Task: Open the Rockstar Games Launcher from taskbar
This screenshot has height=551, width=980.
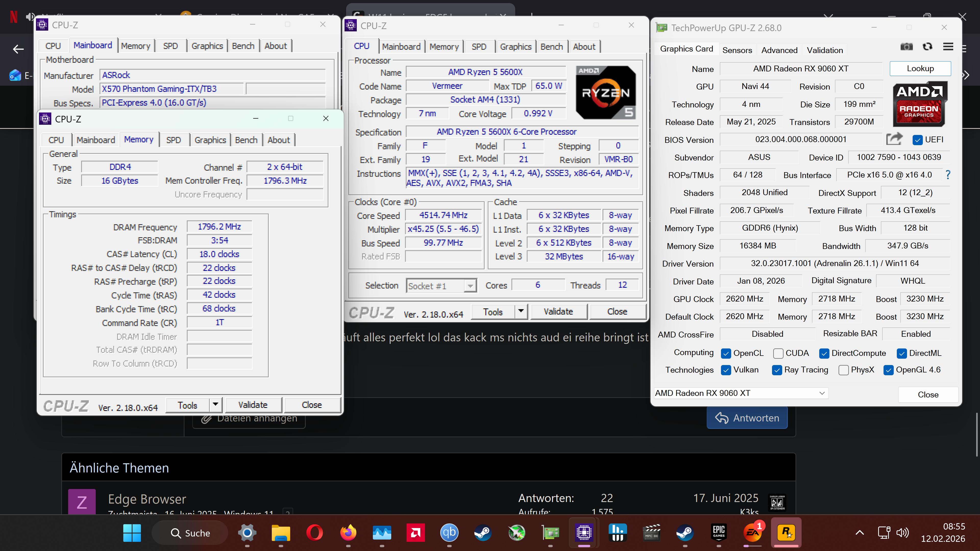Action: [787, 533]
